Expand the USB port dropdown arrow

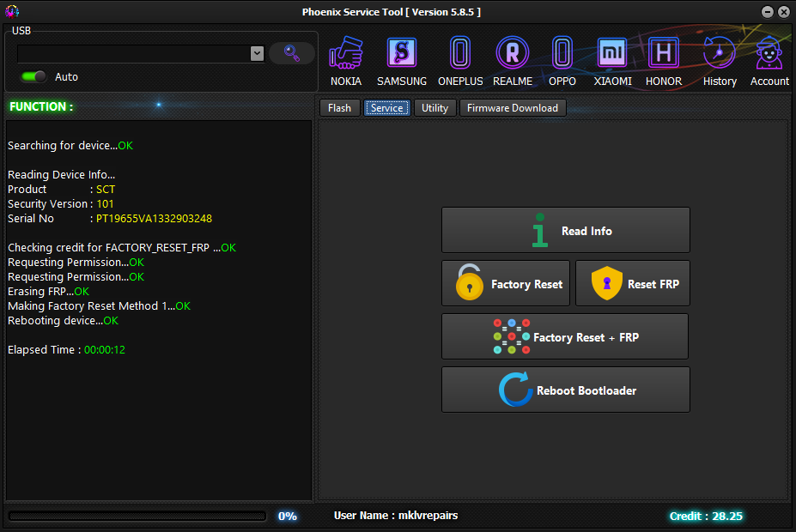[258, 53]
